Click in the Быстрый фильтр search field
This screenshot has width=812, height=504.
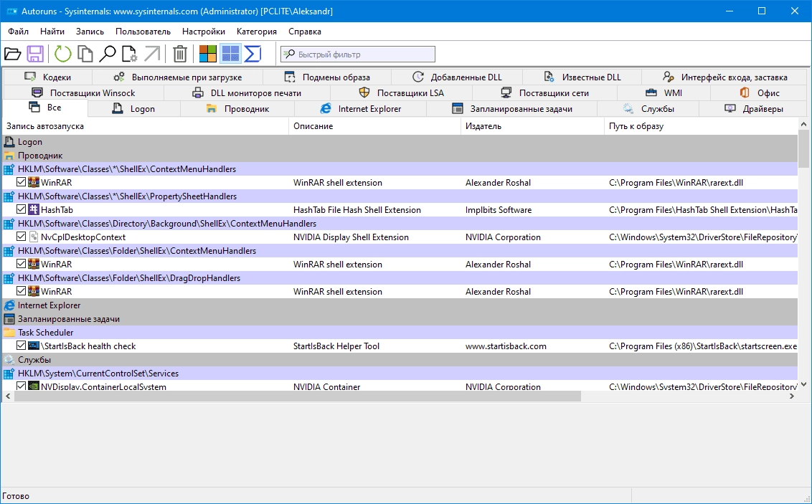coord(358,54)
